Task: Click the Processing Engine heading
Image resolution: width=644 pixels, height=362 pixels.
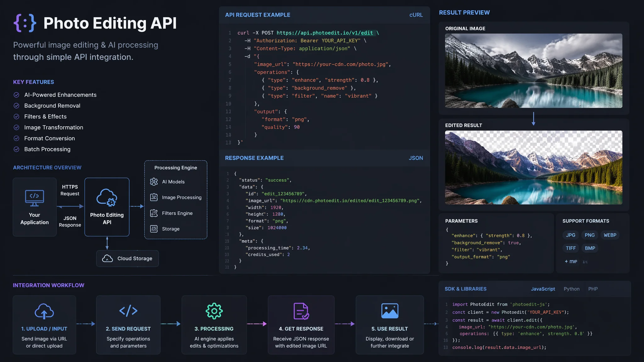Action: [175, 168]
